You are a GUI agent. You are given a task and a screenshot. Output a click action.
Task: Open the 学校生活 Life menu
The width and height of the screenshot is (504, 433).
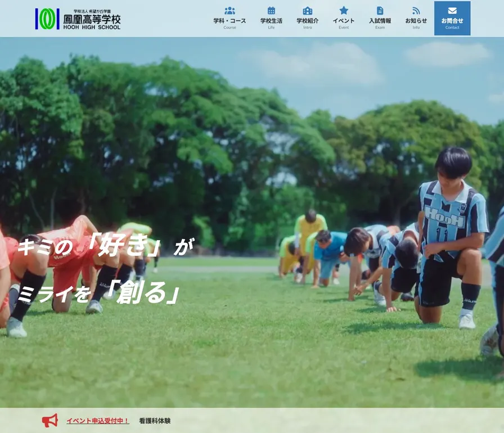coord(271,19)
